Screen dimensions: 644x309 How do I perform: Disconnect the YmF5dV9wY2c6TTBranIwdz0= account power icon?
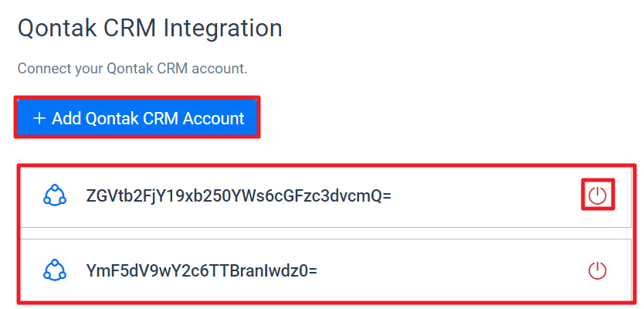597,271
